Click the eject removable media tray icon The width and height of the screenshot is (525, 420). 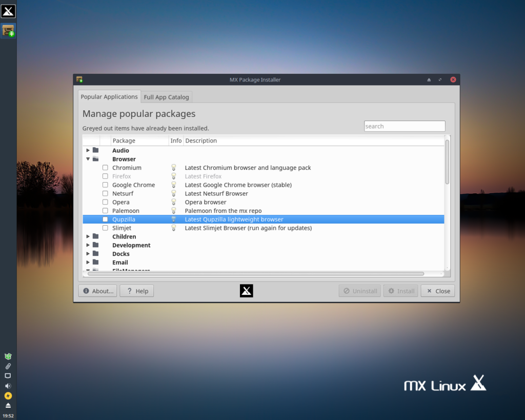pyautogui.click(x=8, y=406)
